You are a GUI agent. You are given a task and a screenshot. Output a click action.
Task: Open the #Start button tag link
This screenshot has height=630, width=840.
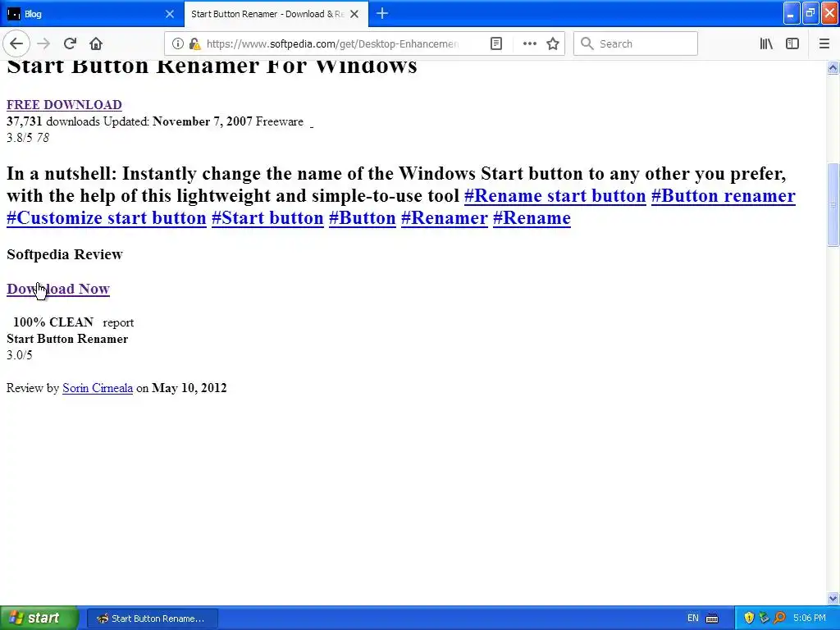click(x=267, y=218)
